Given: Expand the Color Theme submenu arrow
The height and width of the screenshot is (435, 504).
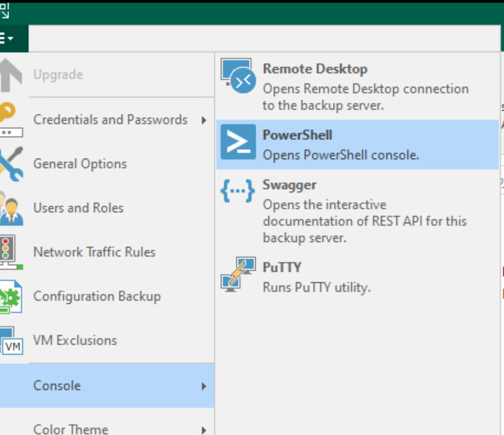Looking at the screenshot, I should pyautogui.click(x=204, y=430).
